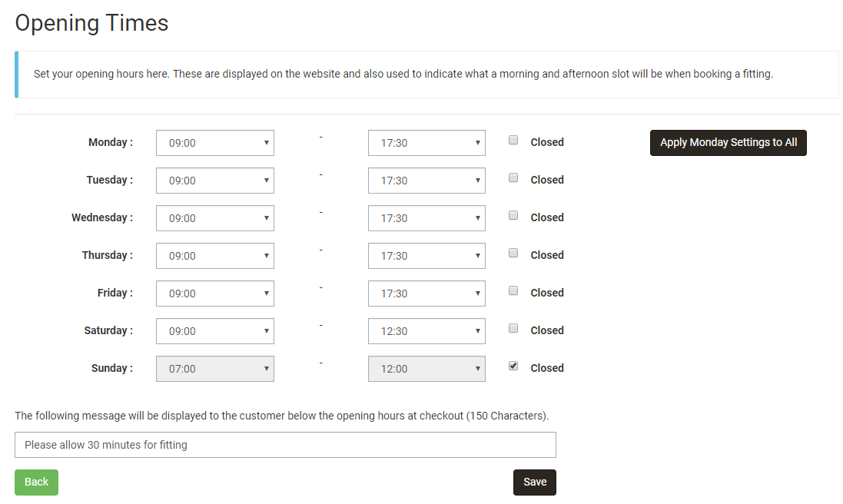Set Saturday as Closed

(x=513, y=329)
